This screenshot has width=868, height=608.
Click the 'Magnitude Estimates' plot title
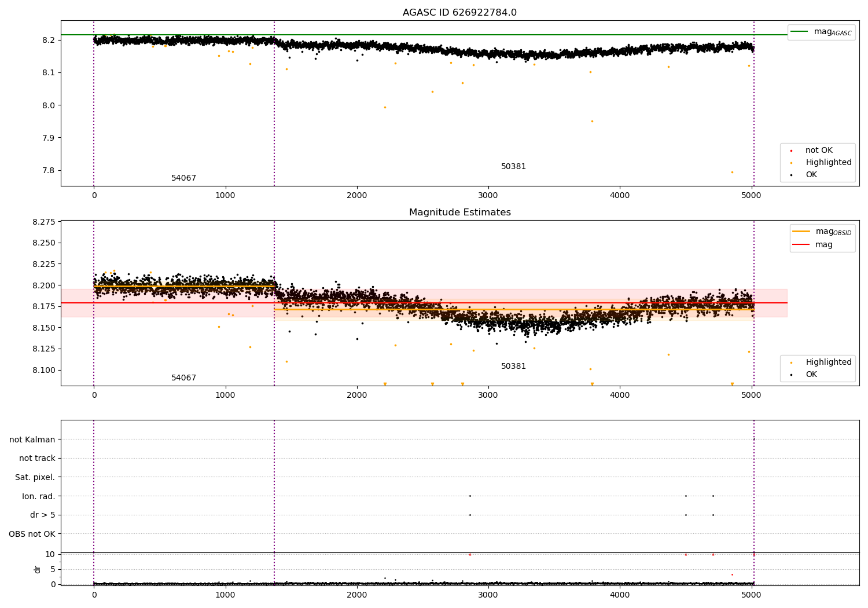[459, 213]
